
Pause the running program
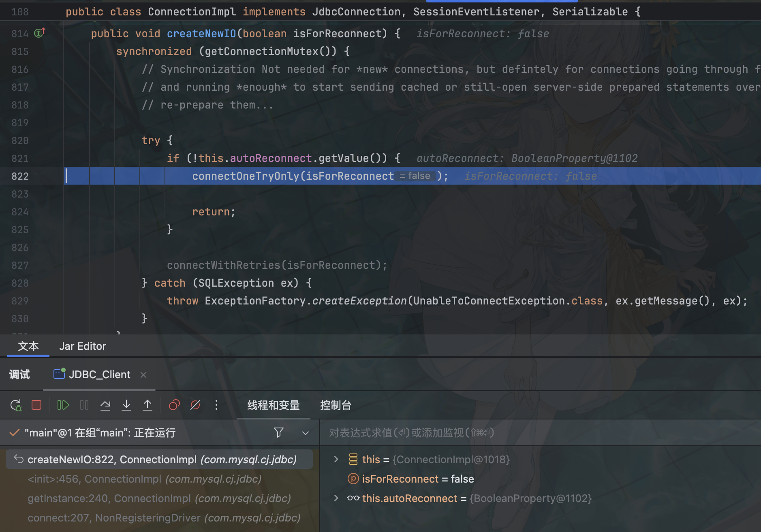pos(84,405)
